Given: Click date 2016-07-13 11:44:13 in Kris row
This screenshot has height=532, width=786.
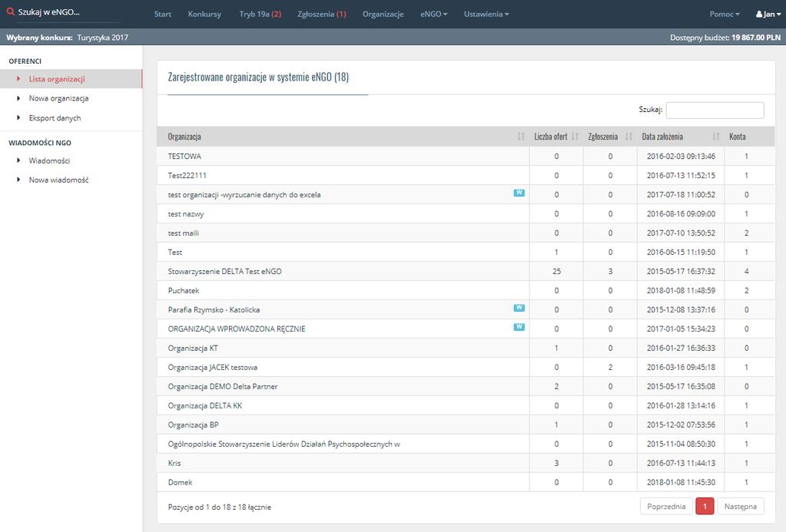Looking at the screenshot, I should click(681, 463).
